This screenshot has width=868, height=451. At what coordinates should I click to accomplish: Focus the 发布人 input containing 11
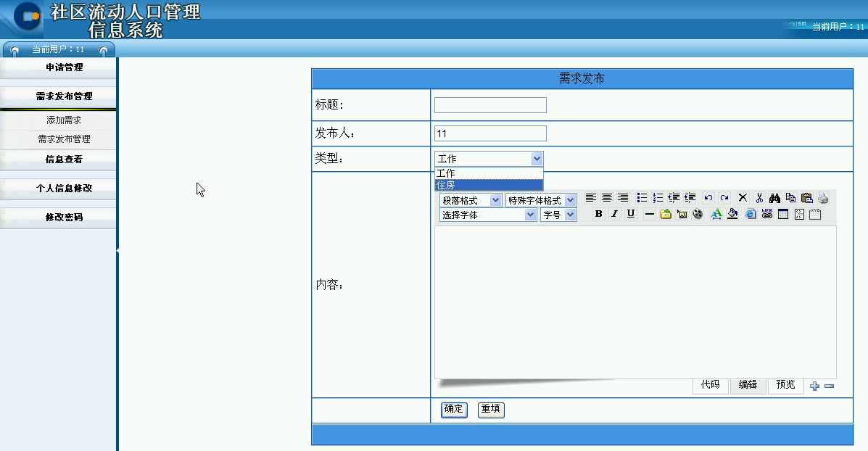(x=490, y=133)
